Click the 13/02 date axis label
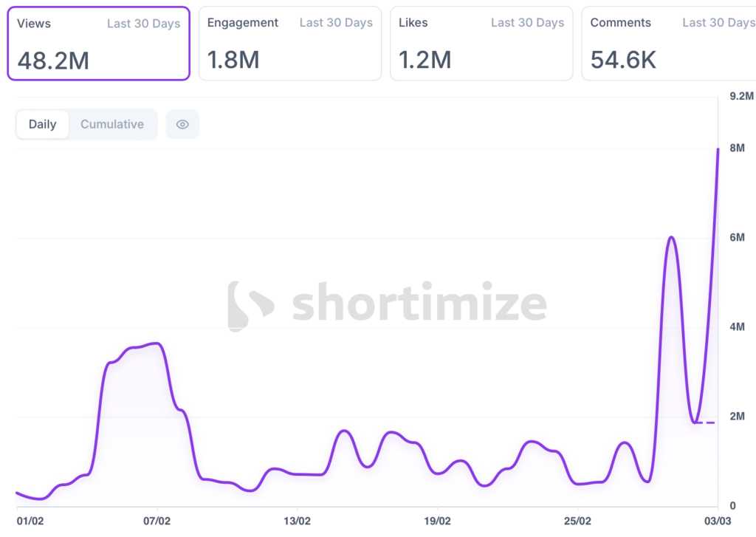756x537 pixels. tap(297, 521)
